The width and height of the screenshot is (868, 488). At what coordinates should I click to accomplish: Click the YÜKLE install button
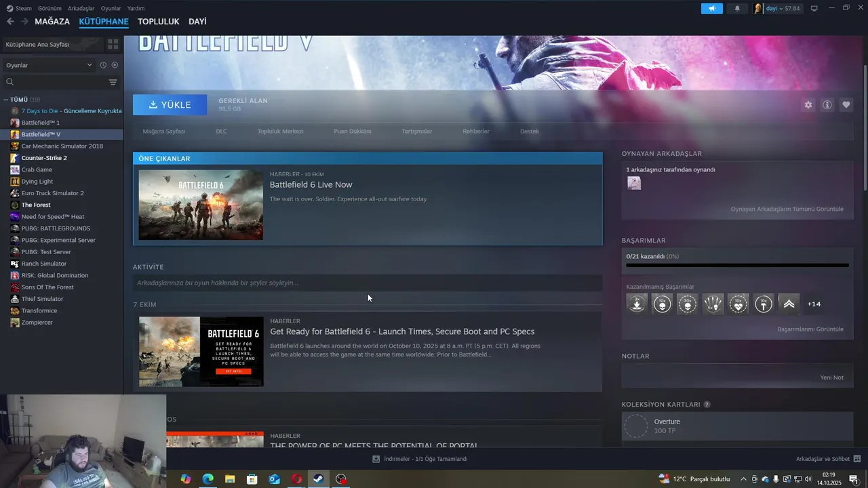[170, 105]
